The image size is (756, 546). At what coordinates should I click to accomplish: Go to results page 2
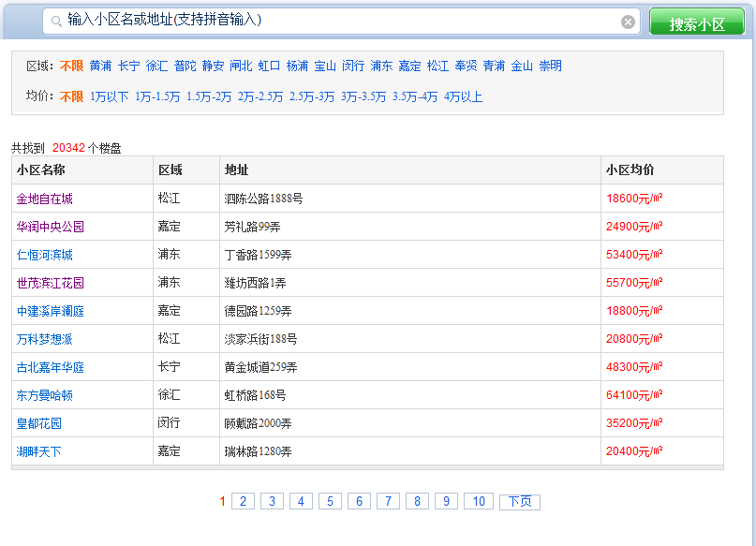(243, 501)
